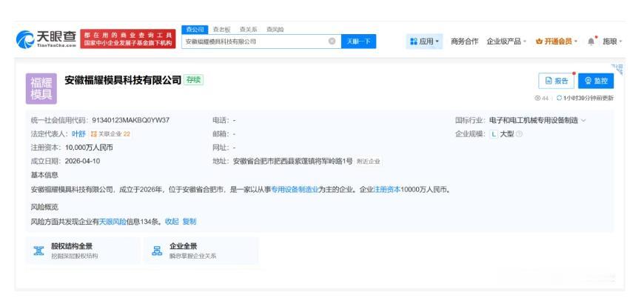This screenshot has height=298, width=644.
Task: Click the red banner slogan
Action: pos(128,39)
